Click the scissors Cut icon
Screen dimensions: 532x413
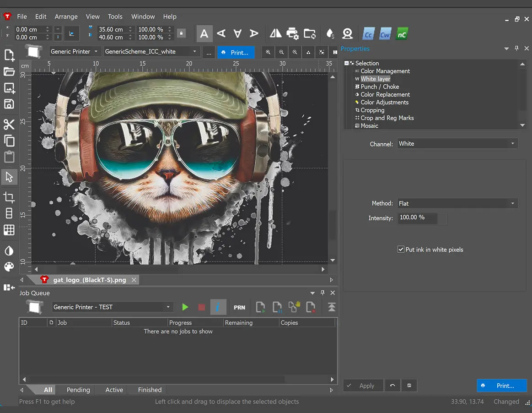(9, 125)
